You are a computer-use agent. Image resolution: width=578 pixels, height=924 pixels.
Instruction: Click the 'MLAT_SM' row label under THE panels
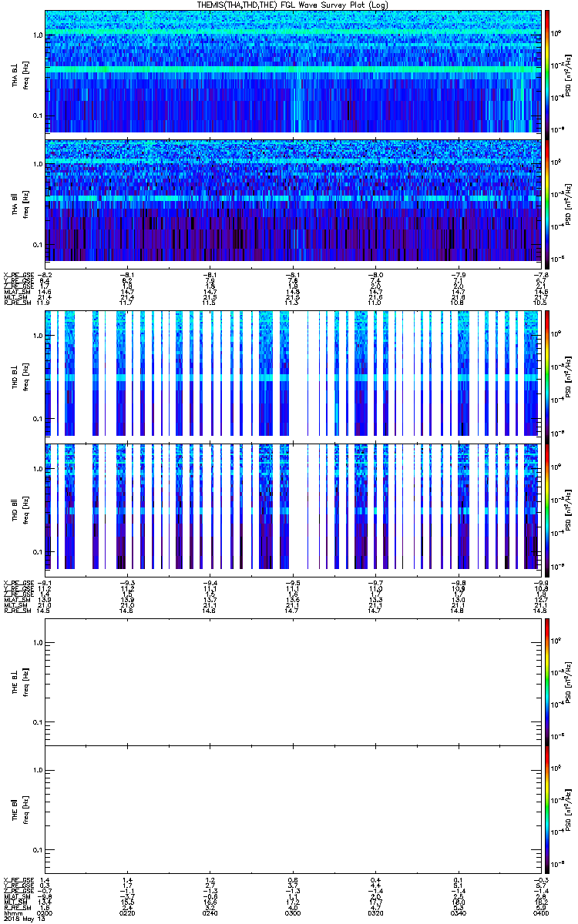click(15, 896)
